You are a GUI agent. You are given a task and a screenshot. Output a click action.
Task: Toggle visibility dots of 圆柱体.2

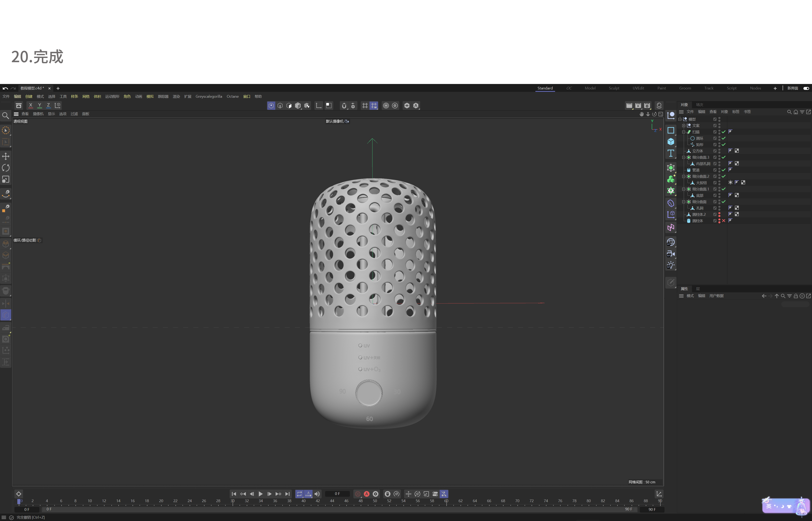point(719,214)
